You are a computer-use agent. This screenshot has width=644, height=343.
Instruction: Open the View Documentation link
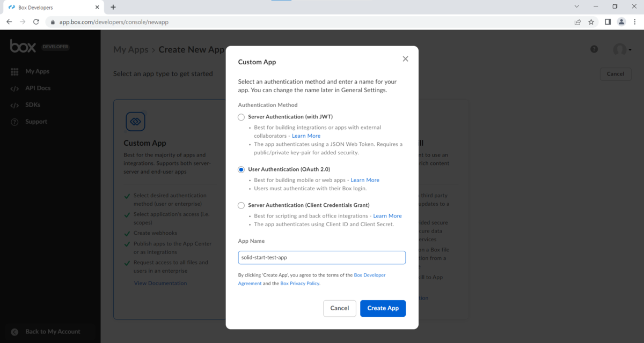pyautogui.click(x=160, y=283)
